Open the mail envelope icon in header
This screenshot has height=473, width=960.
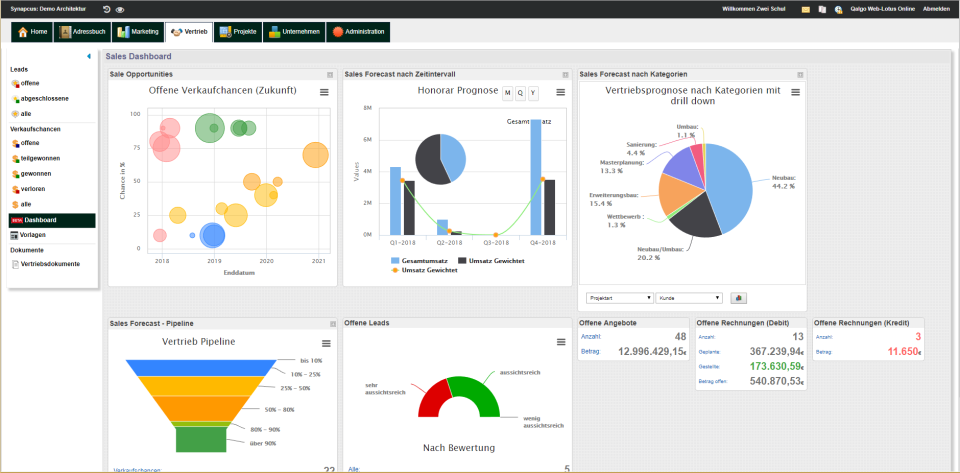806,9
